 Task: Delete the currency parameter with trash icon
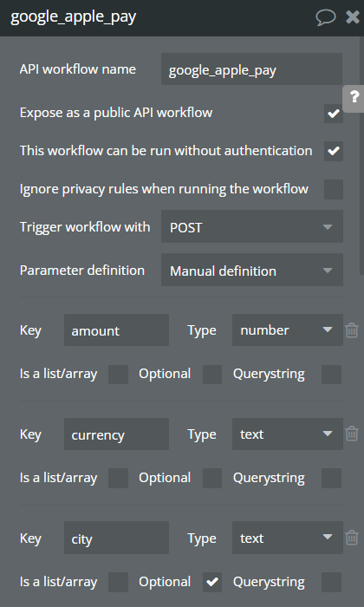click(352, 434)
